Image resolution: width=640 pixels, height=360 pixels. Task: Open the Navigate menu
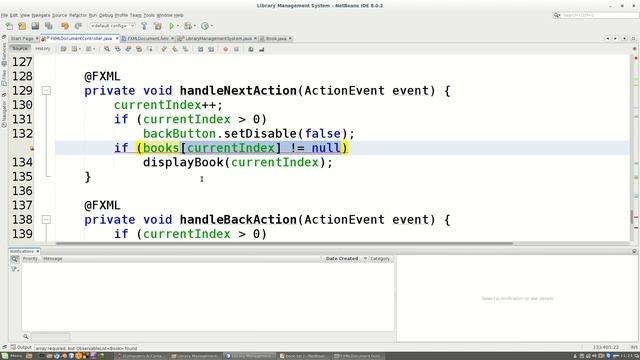coord(41,15)
